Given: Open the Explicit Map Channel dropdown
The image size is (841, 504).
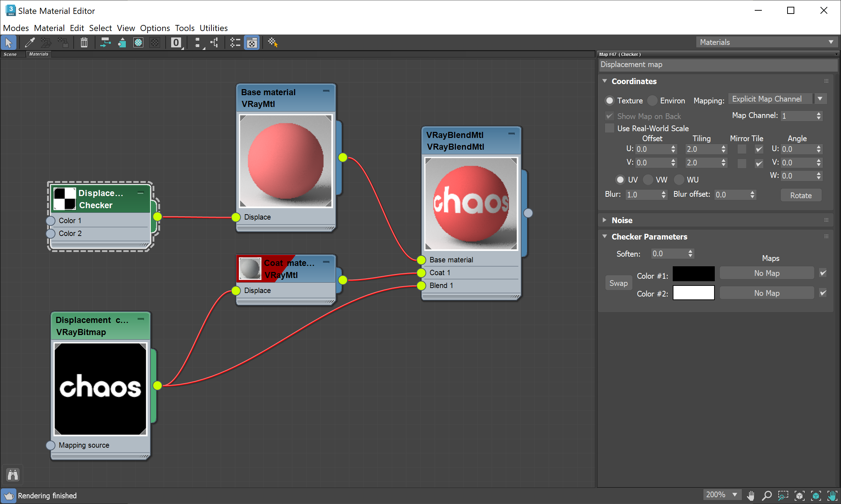Looking at the screenshot, I should click(821, 99).
